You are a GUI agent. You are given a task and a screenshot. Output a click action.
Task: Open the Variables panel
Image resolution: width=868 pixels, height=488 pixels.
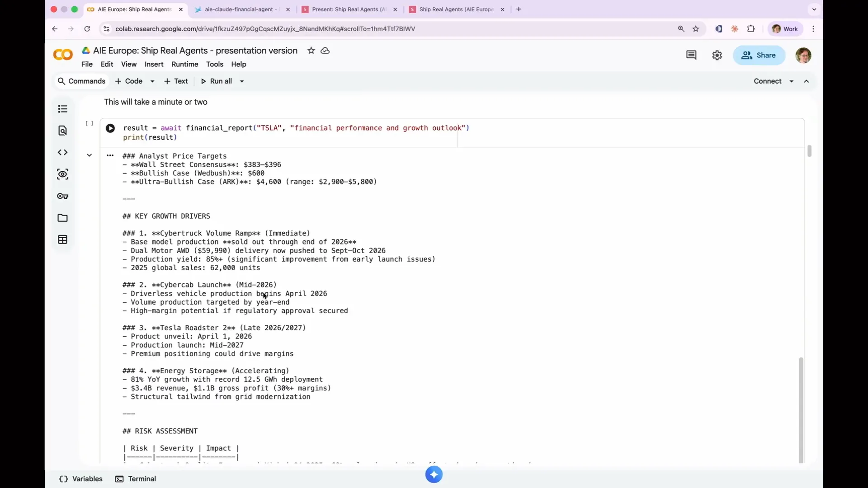pyautogui.click(x=81, y=479)
